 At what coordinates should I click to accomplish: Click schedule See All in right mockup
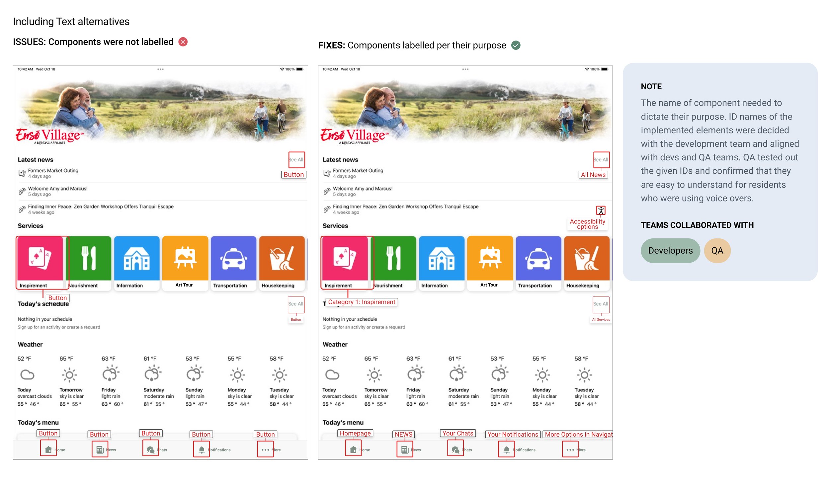(601, 304)
